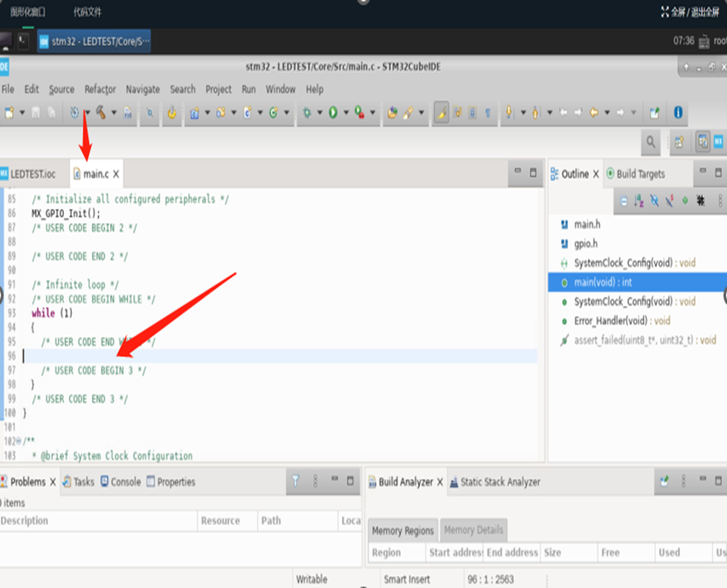Click the New C++ class green icon
727x588 pixels.
274,112
